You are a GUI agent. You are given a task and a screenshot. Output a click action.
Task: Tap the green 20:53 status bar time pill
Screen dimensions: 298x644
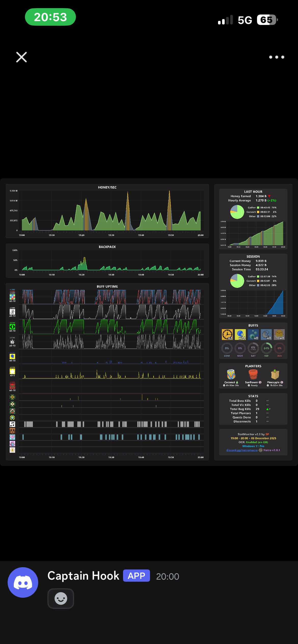coord(50,17)
